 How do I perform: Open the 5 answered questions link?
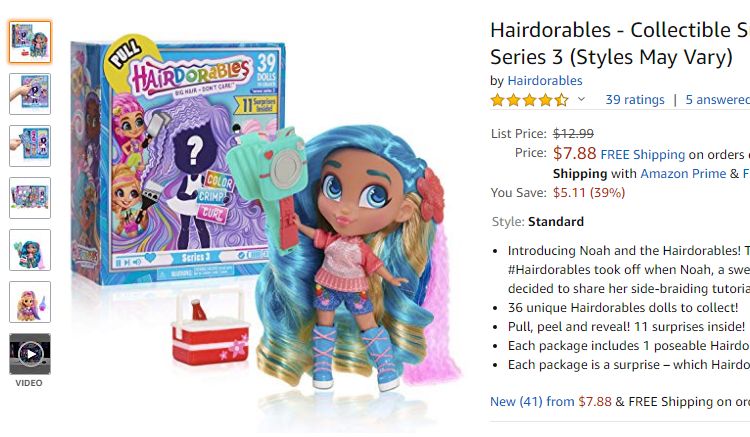pos(717,99)
